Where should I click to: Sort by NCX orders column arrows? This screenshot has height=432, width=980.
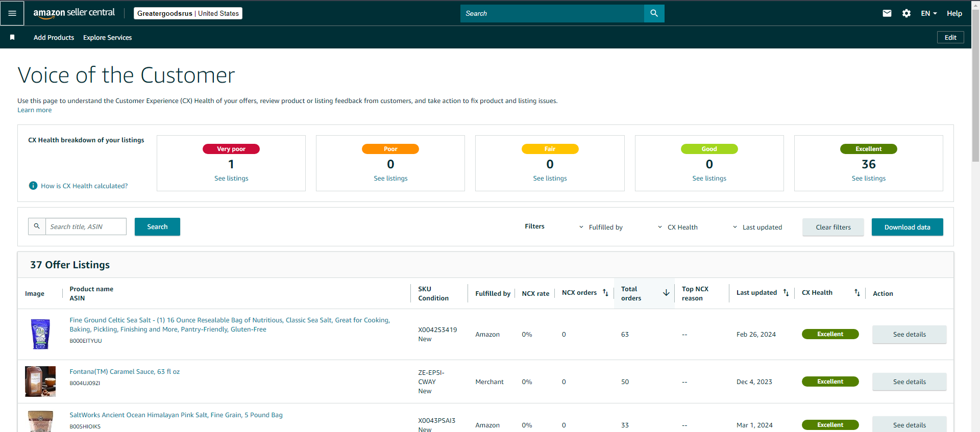point(605,293)
